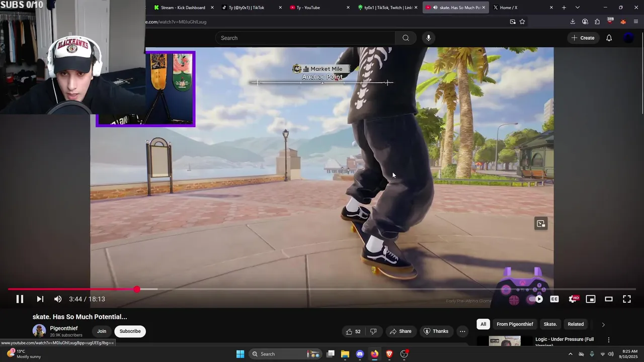Expand the list all tabs dropdown
644x362 pixels.
point(578,8)
